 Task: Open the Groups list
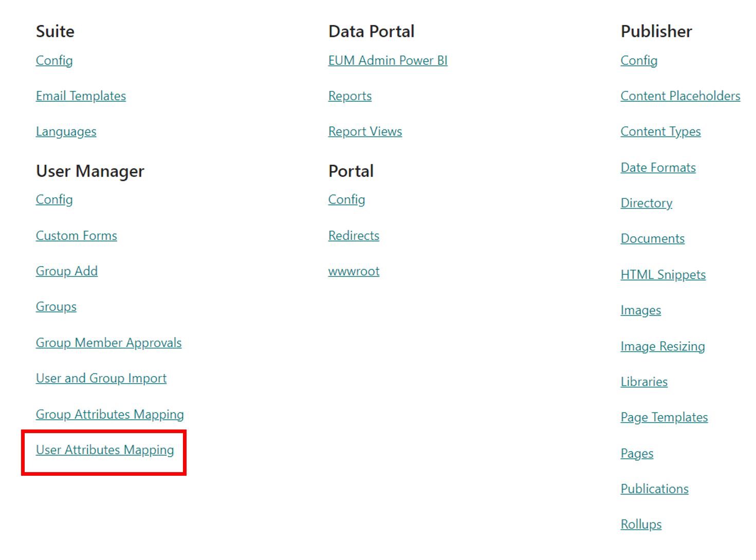pyautogui.click(x=56, y=307)
